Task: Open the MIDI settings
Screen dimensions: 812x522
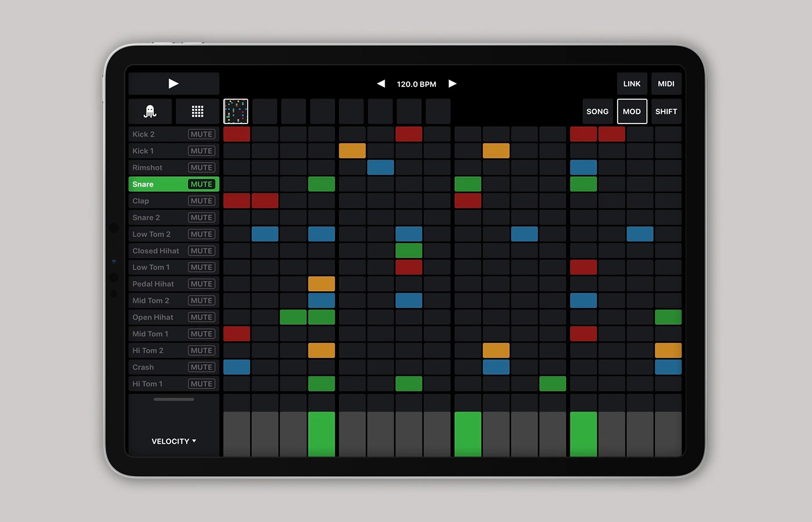Action: [666, 84]
